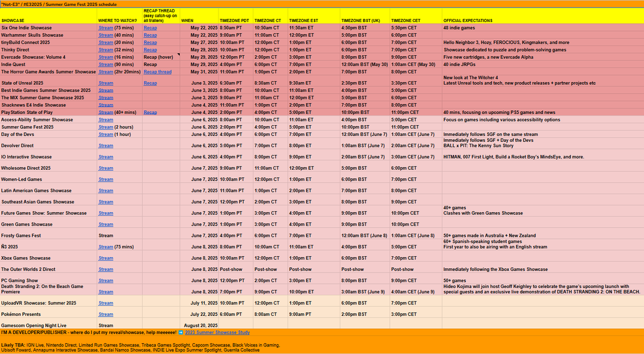Screen dimensions: 644x354
Task: Select 'Clashes with Green Games Showcase' text
Action: (483, 213)
